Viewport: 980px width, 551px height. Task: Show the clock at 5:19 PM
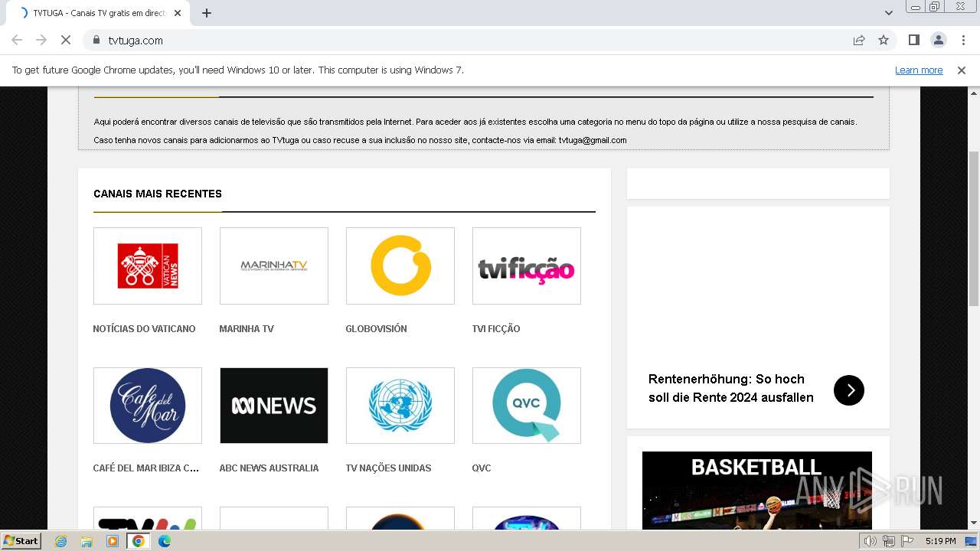point(940,541)
